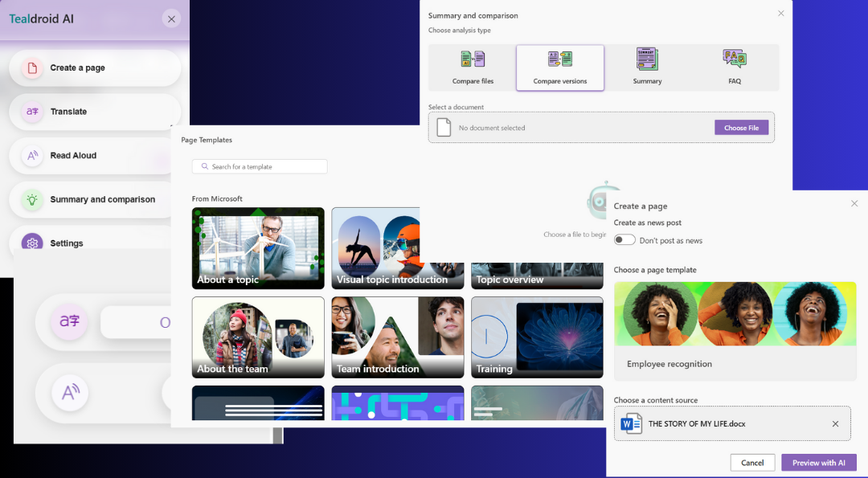This screenshot has height=478, width=868.
Task: Click the Search for a template field
Action: (x=260, y=166)
